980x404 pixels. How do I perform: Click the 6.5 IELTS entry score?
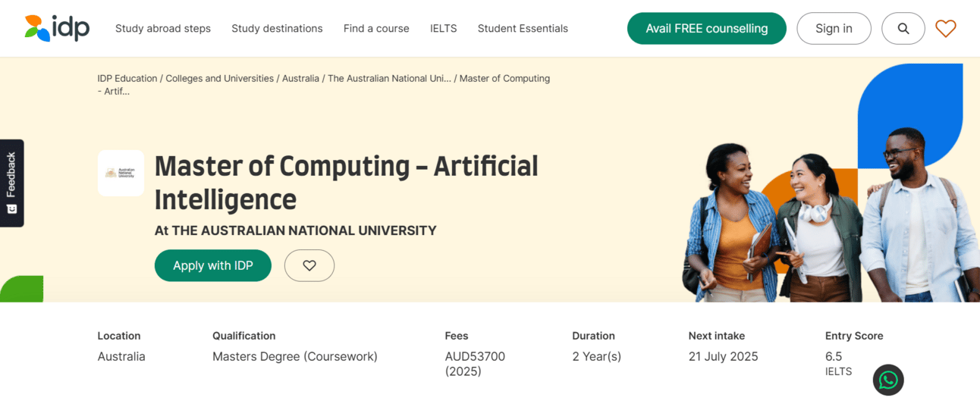pos(839,363)
